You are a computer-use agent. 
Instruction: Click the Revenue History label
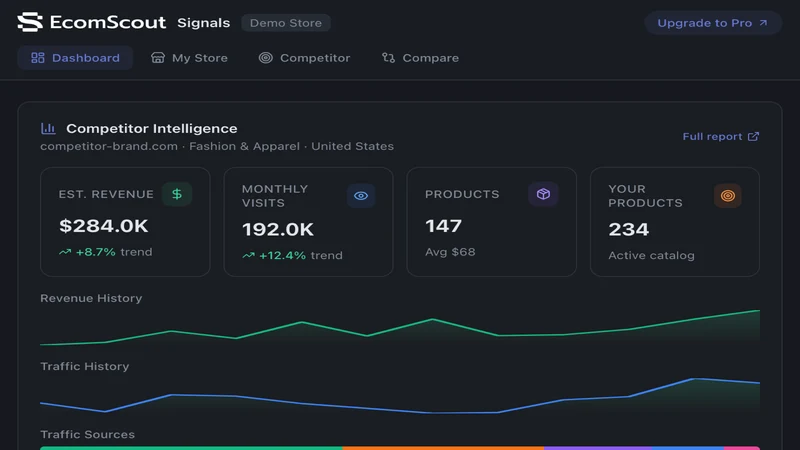pyautogui.click(x=91, y=298)
